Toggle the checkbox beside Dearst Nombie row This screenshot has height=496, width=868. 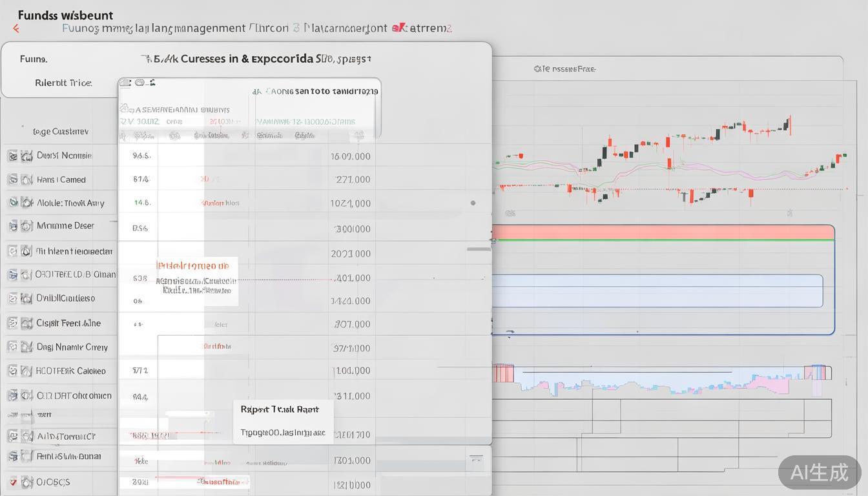pyautogui.click(x=12, y=156)
